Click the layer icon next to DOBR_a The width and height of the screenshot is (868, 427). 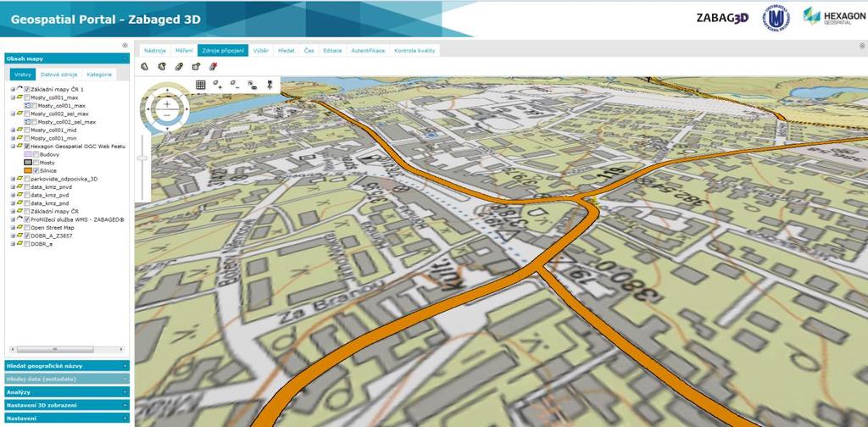coord(19,243)
